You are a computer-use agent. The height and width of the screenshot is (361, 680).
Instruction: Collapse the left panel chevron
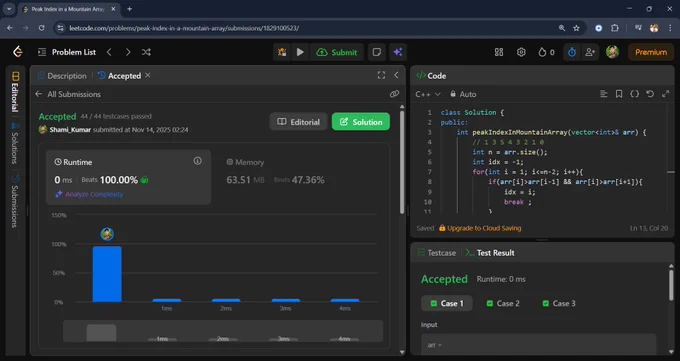396,75
